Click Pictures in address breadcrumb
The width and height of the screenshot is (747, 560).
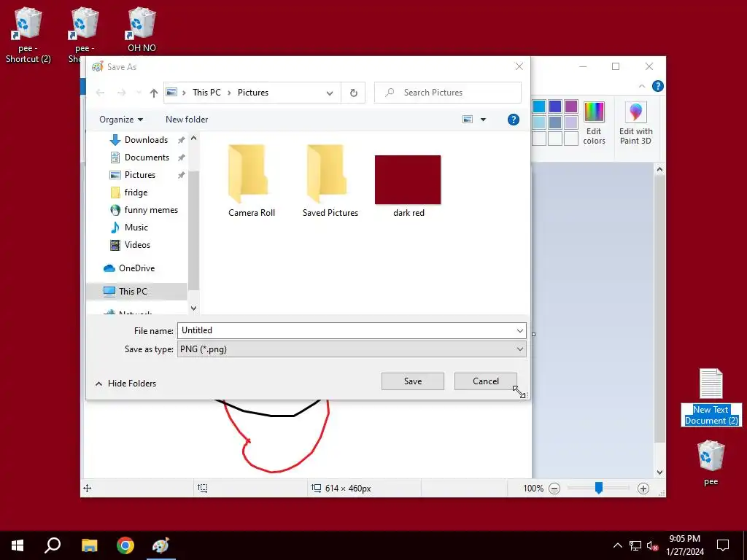coord(253,93)
